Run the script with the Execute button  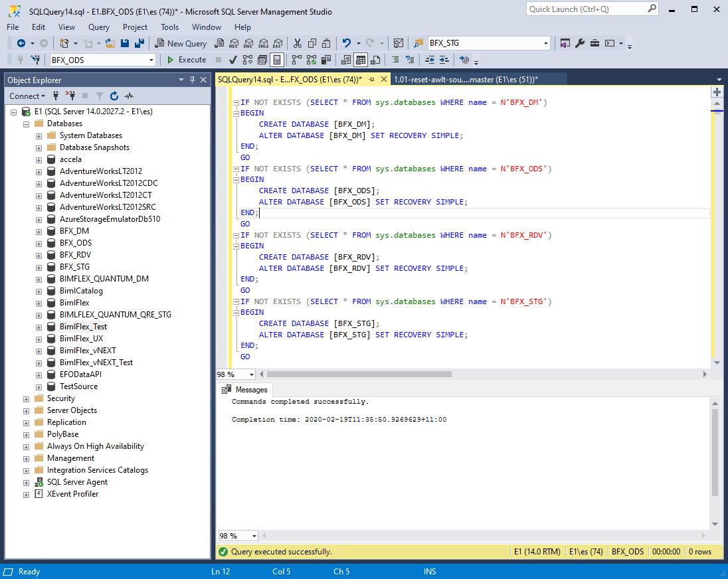pyautogui.click(x=188, y=60)
